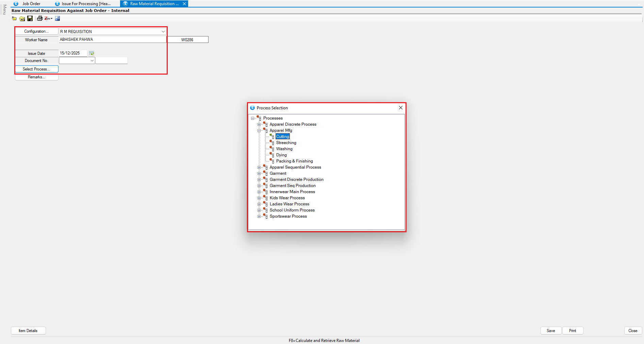Image resolution: width=644 pixels, height=344 pixels.
Task: Collapse the Apparel Mfg tree node
Action: click(x=259, y=130)
